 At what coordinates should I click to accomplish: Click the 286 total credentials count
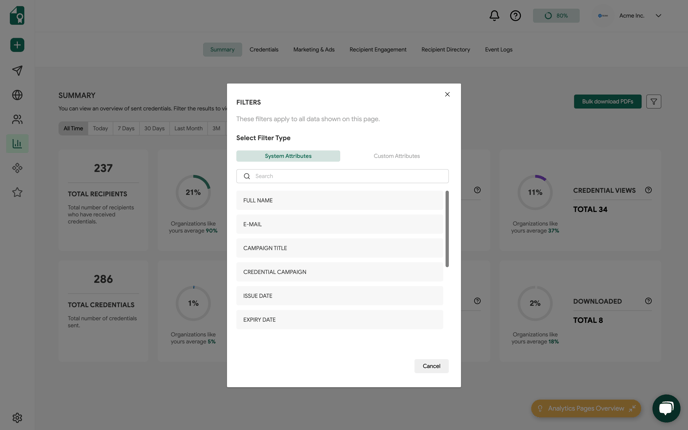pyautogui.click(x=103, y=279)
